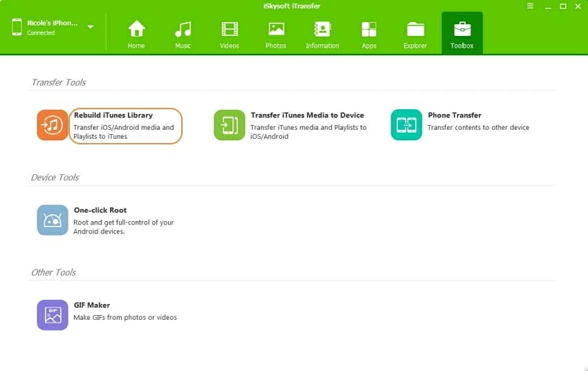Image resolution: width=588 pixels, height=371 pixels.
Task: Launch Phone Transfer tool label
Action: 454,115
